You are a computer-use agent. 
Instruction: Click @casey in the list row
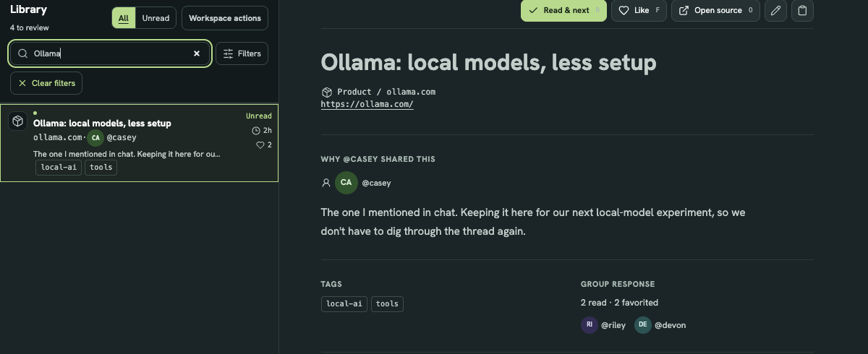[x=122, y=137]
